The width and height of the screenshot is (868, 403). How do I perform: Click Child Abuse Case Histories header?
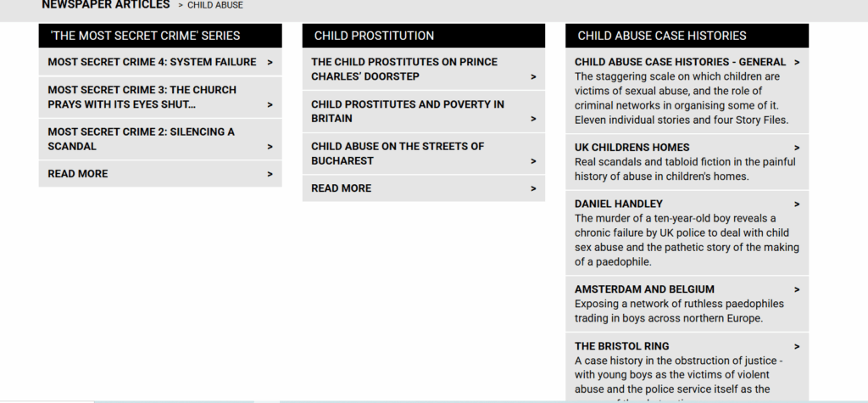[x=662, y=36]
